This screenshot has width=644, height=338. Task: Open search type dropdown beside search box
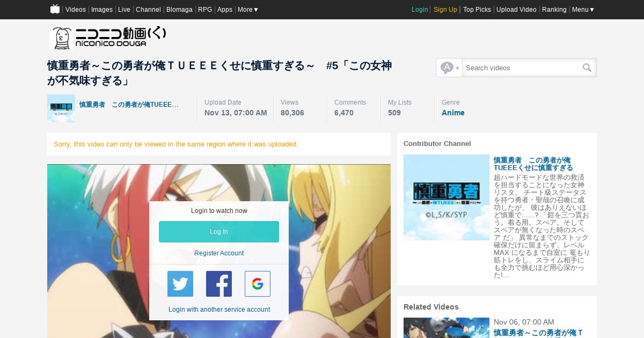(449, 68)
